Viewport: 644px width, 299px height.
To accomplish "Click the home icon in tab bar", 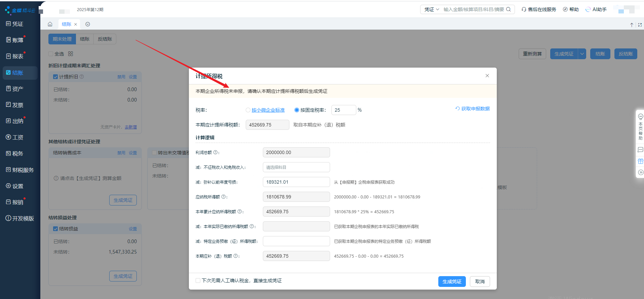I will [50, 24].
